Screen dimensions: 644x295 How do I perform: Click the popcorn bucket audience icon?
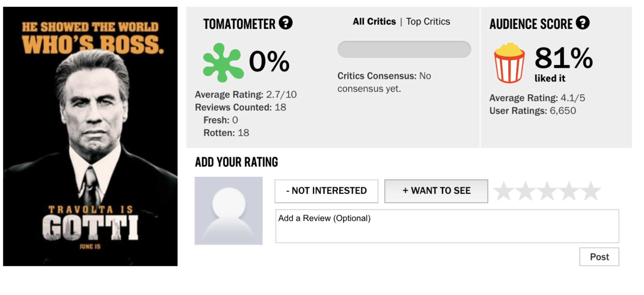509,63
